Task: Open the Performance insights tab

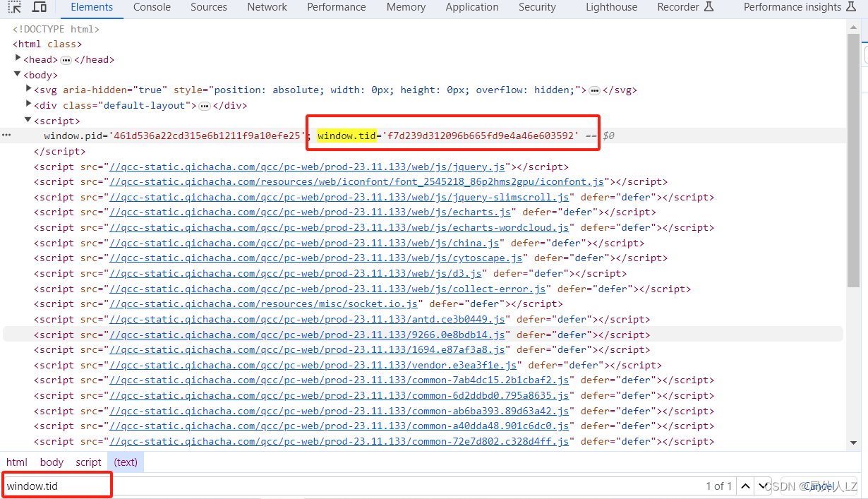Action: coord(798,7)
